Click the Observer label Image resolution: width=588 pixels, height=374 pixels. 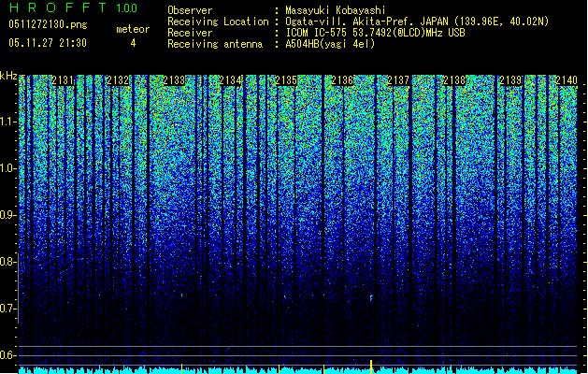click(x=190, y=10)
